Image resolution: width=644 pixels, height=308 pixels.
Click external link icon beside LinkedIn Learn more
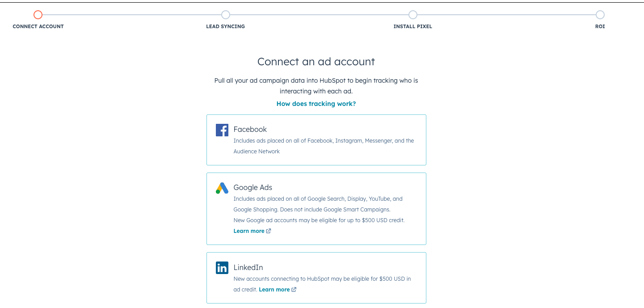click(x=294, y=290)
